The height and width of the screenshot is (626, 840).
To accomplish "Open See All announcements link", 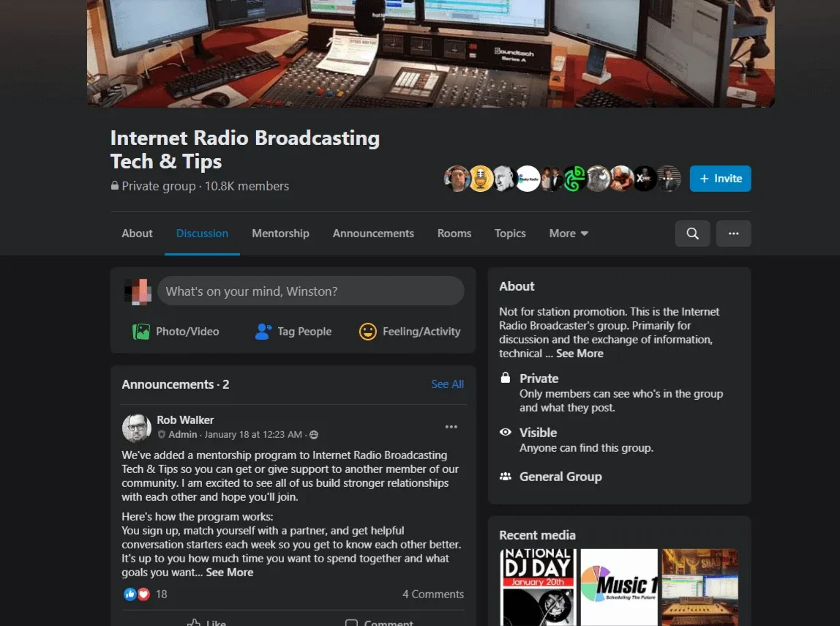I will pos(447,384).
